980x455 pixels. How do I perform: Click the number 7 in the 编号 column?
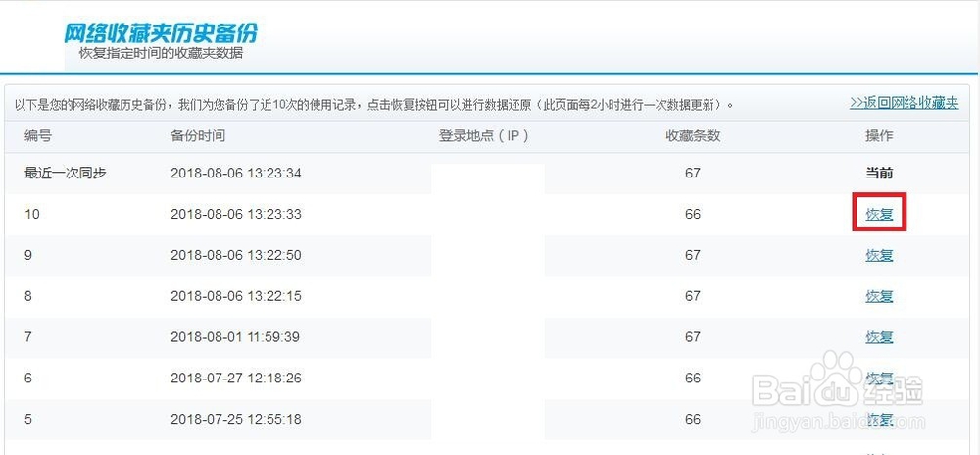tap(28, 337)
